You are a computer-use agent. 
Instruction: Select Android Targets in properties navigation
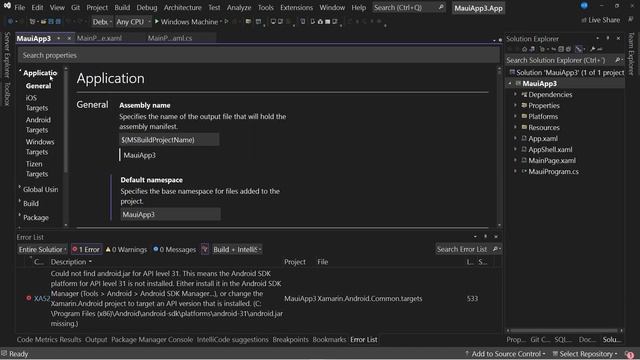[38, 125]
